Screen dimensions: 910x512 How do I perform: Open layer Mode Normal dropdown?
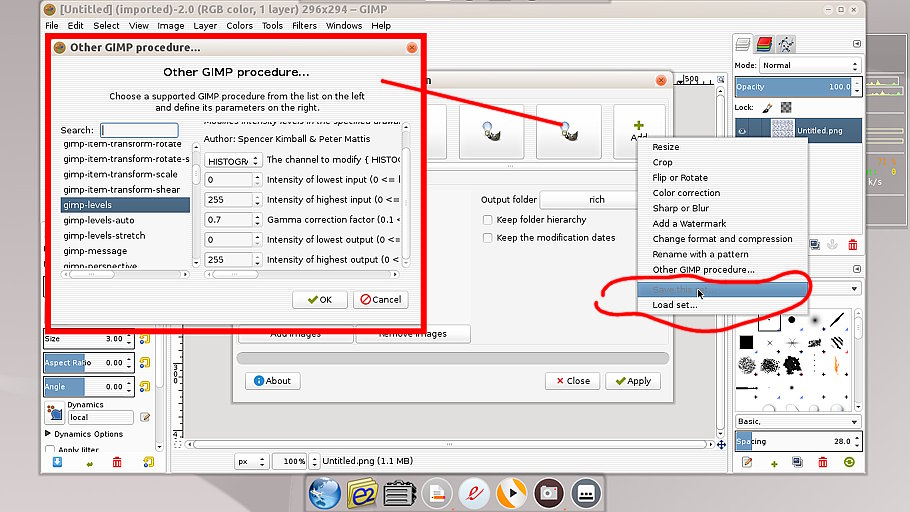(810, 66)
